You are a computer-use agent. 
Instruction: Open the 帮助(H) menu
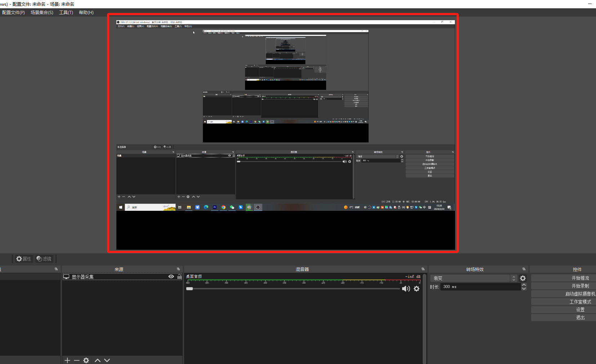tap(86, 13)
